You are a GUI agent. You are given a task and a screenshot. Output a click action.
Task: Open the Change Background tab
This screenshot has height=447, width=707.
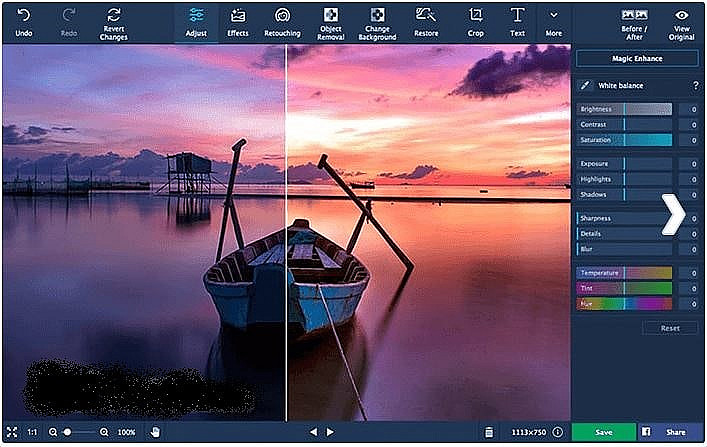pos(377,24)
